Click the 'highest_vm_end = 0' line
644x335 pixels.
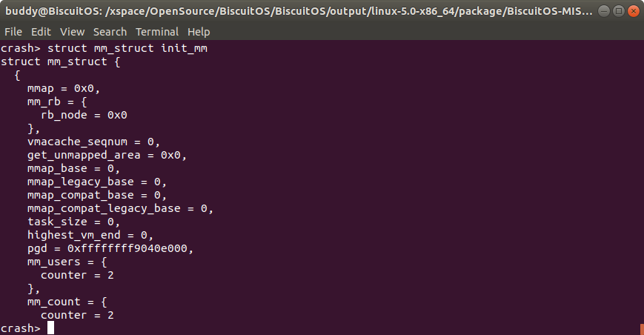(x=90, y=235)
